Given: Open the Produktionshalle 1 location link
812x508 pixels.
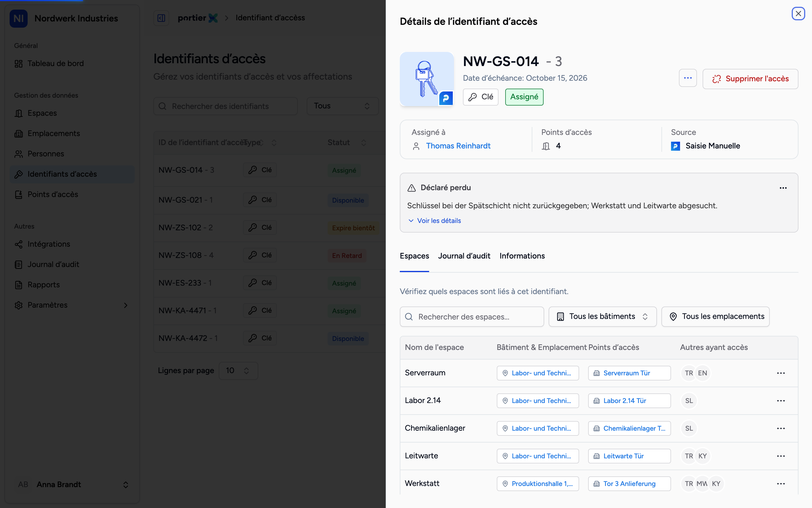Looking at the screenshot, I should pos(538,483).
